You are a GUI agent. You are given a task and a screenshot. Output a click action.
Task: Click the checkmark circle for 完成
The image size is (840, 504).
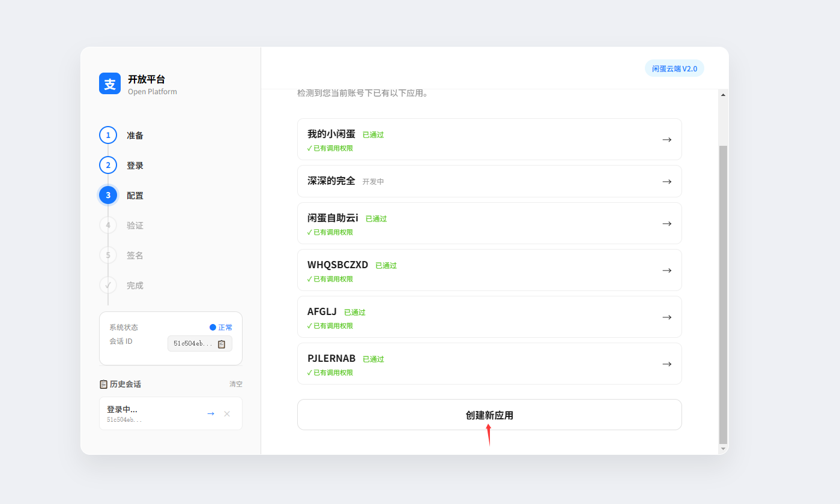coord(108,285)
